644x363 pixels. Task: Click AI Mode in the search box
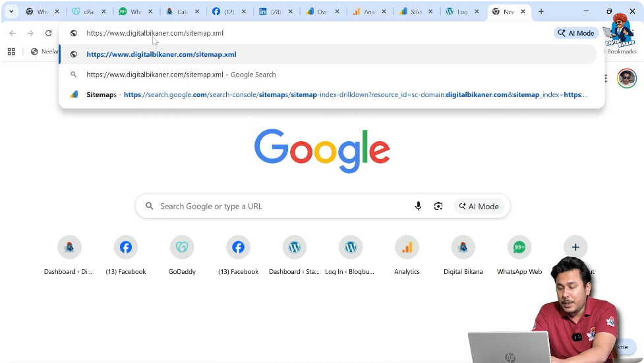(479, 207)
